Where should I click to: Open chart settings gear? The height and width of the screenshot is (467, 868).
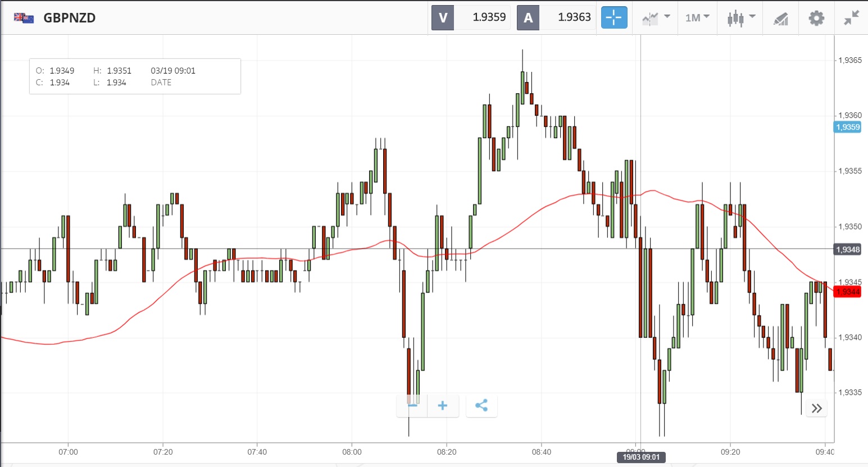pos(816,18)
